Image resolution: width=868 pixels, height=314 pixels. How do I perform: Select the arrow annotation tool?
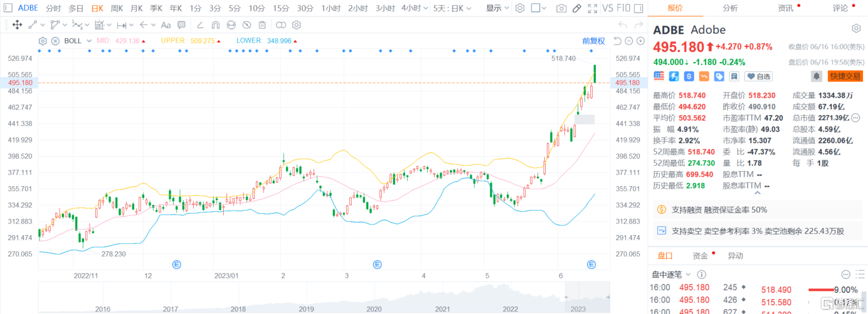144,25
